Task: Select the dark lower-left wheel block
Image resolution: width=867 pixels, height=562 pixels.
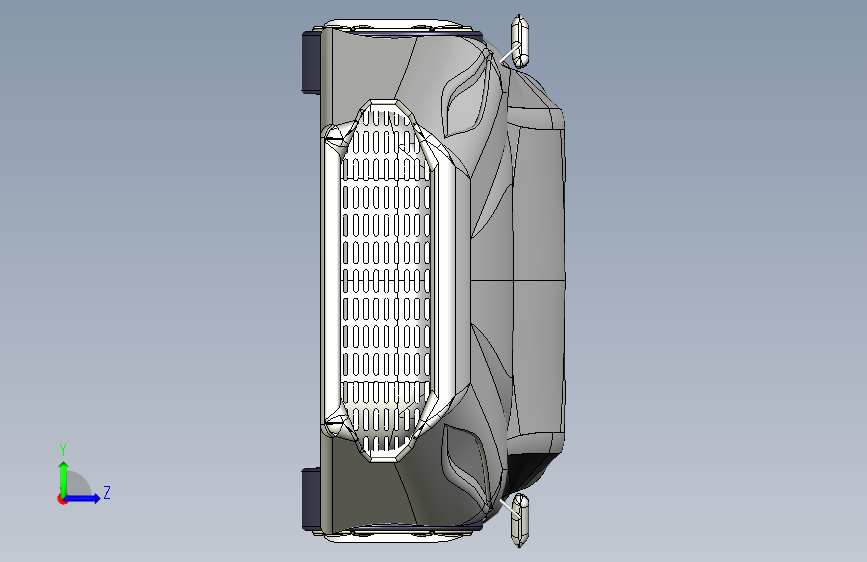Action: point(311,499)
